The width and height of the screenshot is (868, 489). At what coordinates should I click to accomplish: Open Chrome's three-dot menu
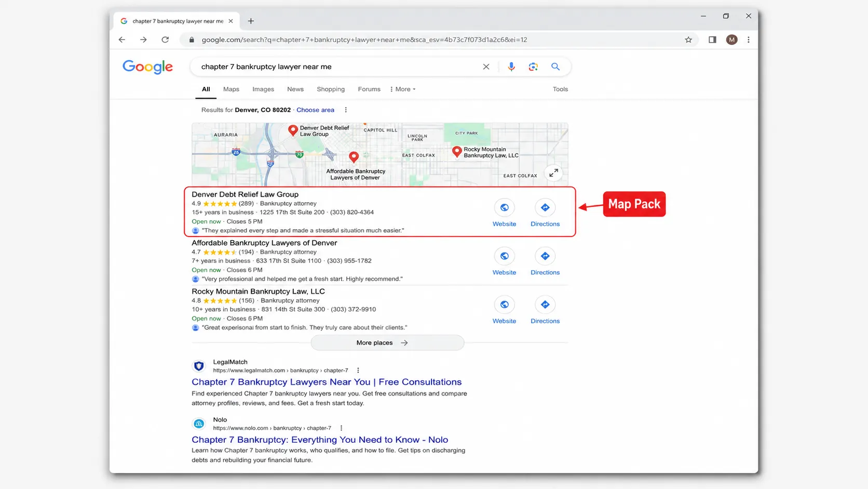tap(748, 39)
